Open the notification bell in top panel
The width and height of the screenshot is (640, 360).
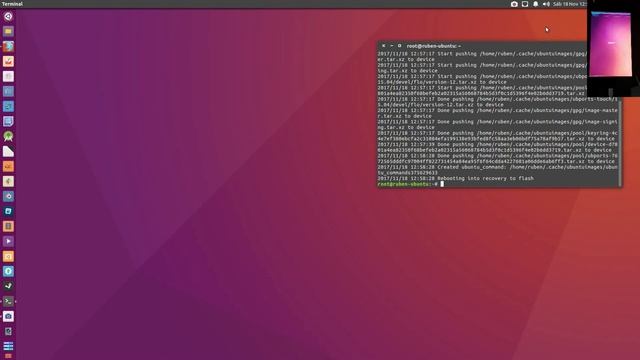click(536, 4)
